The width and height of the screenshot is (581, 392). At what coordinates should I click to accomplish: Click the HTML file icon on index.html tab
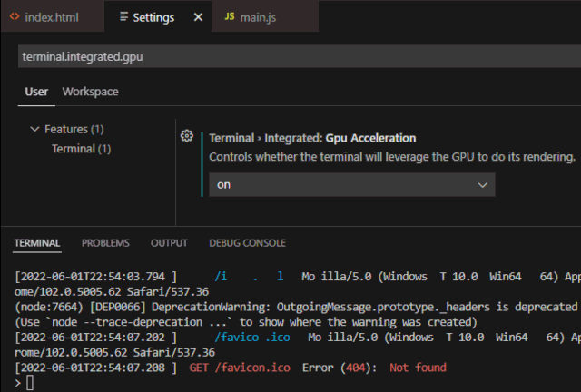pyautogui.click(x=15, y=16)
